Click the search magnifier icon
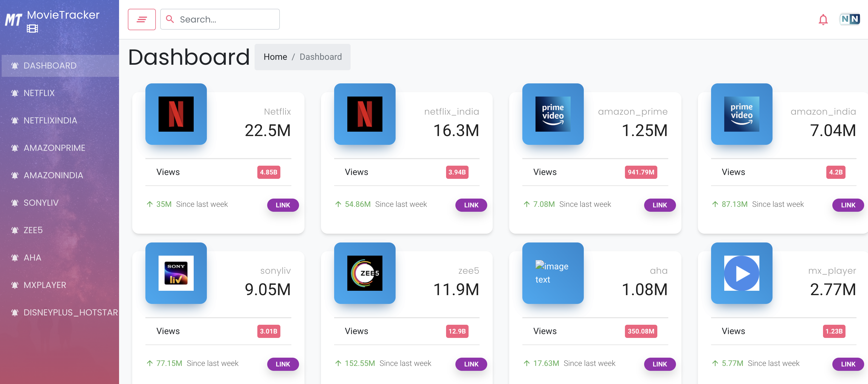The height and width of the screenshot is (384, 868). coord(170,19)
